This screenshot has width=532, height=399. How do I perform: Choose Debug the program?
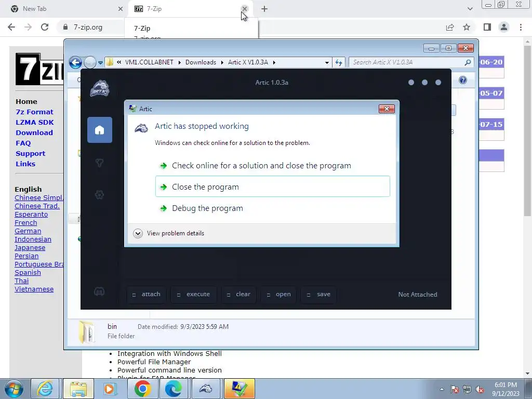click(272, 208)
